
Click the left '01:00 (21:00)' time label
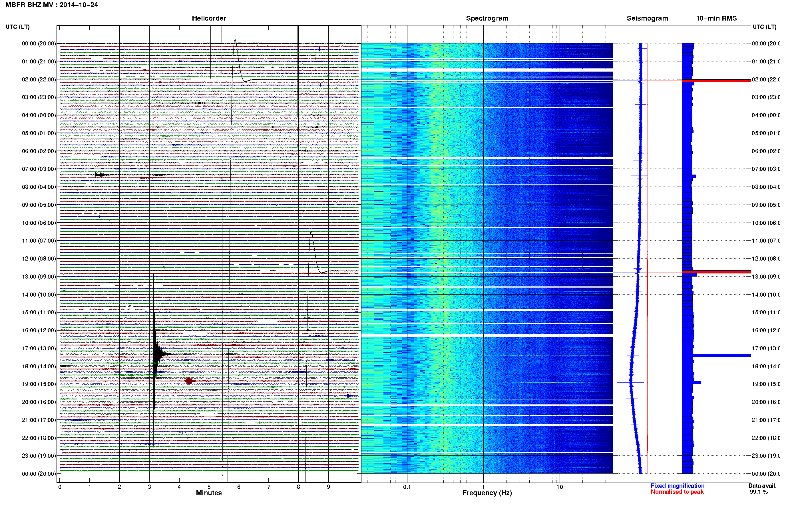pyautogui.click(x=39, y=61)
